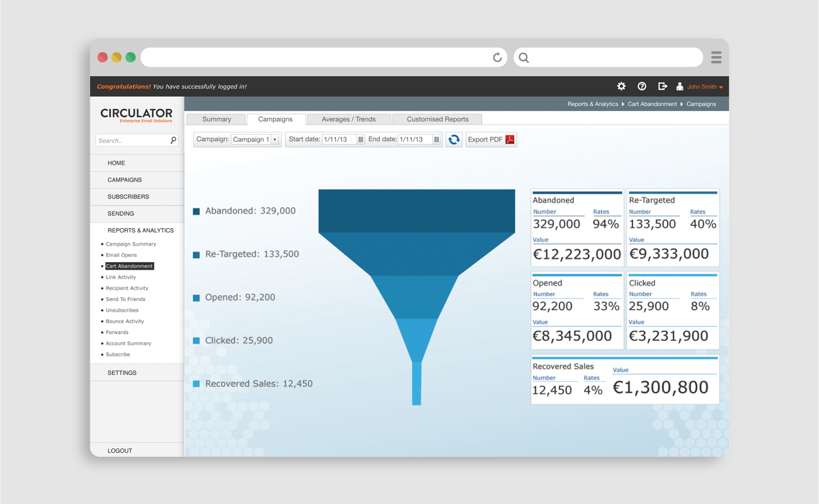
Task: Reload page with browser refresh icon
Action: click(x=497, y=57)
